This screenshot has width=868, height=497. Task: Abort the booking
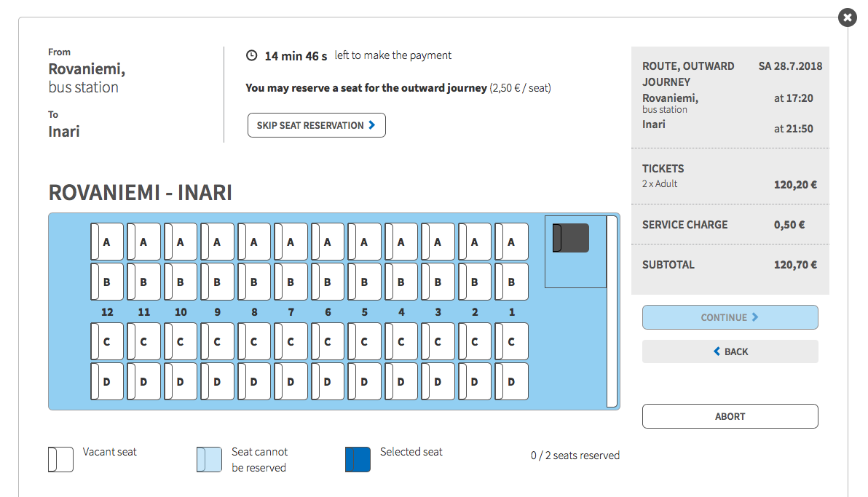click(730, 416)
